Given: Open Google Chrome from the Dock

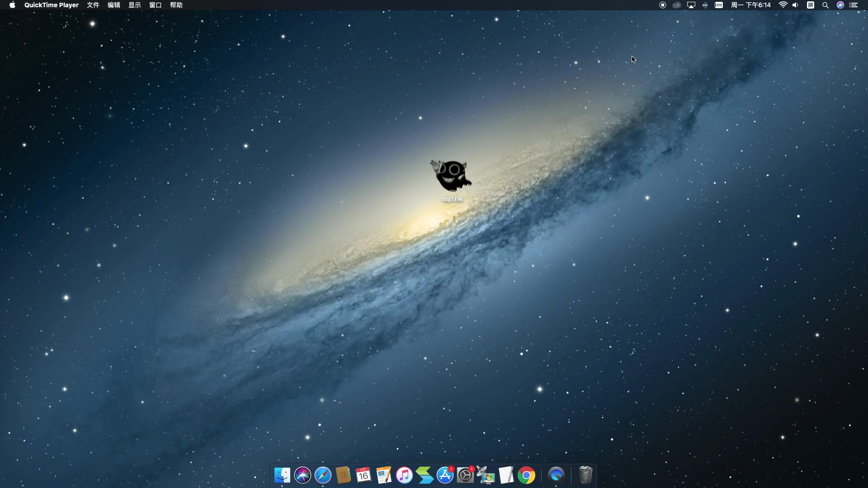Looking at the screenshot, I should (527, 475).
